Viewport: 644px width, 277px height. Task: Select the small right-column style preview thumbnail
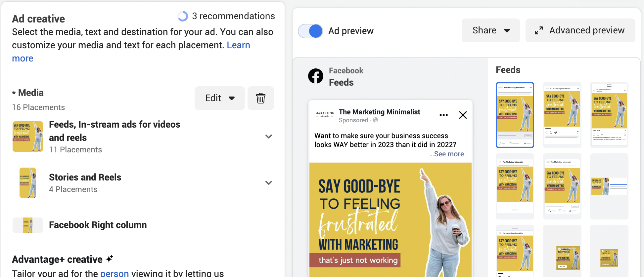click(609, 186)
